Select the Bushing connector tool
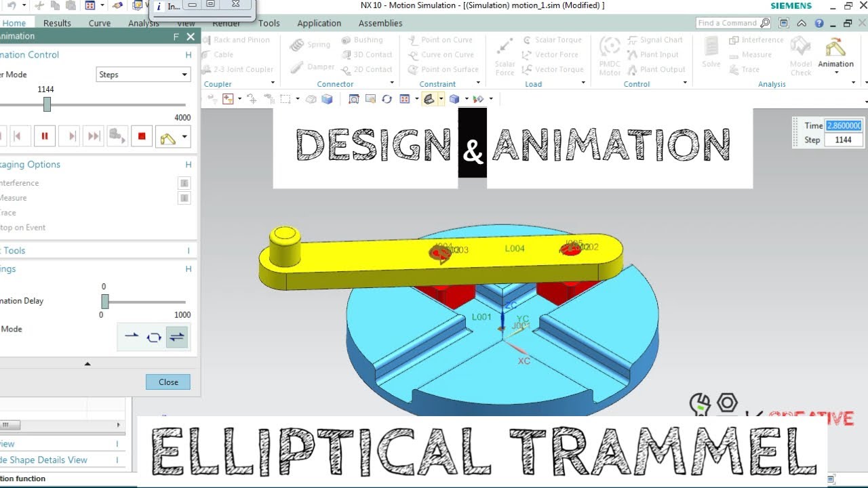 point(362,40)
